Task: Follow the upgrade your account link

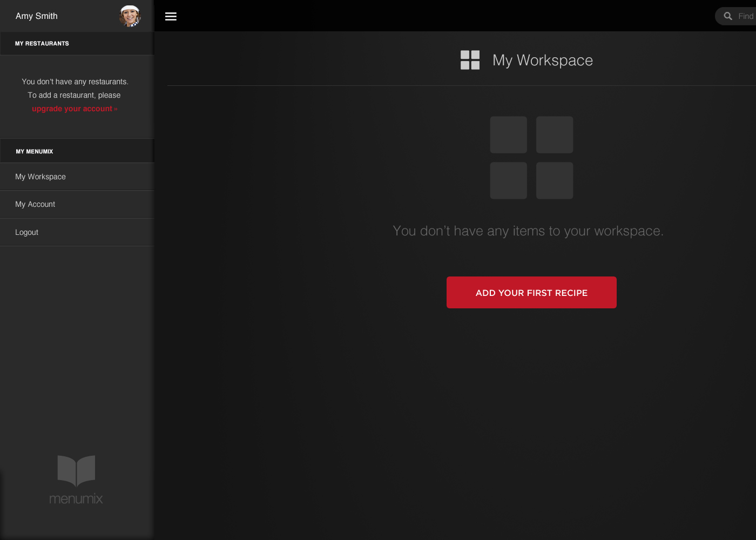Action: pos(75,109)
